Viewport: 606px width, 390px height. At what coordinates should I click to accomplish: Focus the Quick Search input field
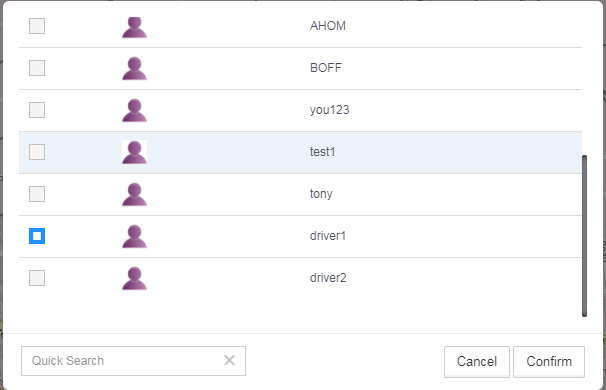point(124,361)
